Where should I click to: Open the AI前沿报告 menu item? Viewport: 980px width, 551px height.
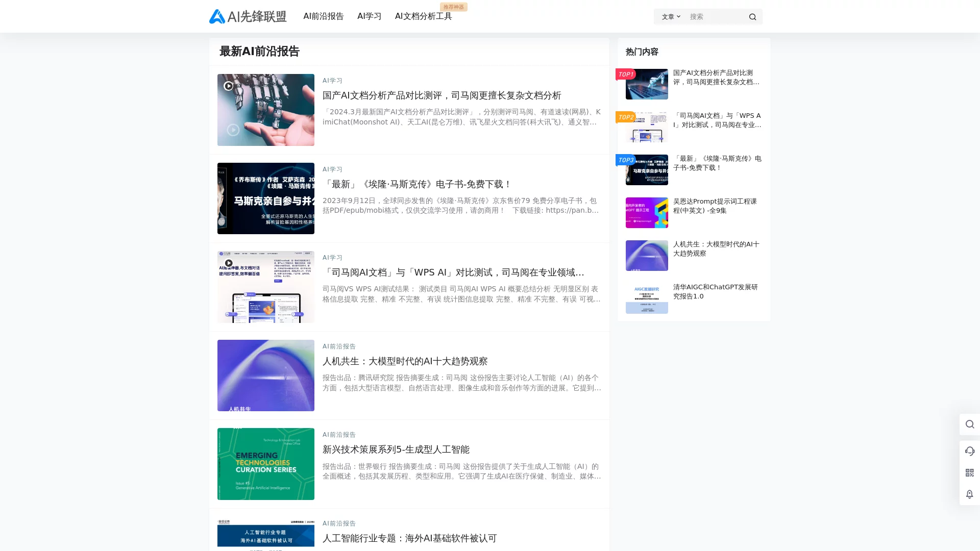[x=323, y=16]
